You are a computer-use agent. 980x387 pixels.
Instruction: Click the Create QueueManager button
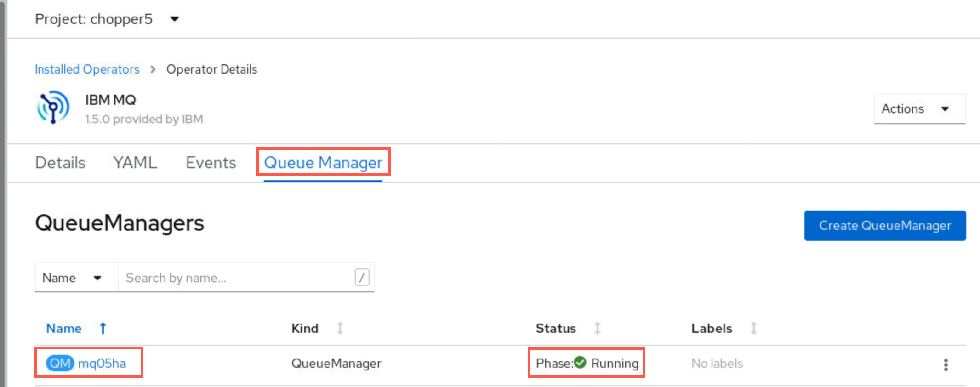(x=885, y=226)
